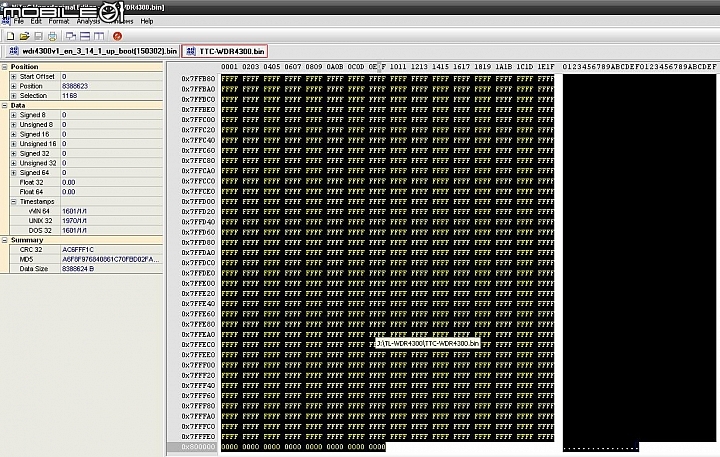The height and width of the screenshot is (457, 720).
Task: Select the Float 64 value 0.00
Action: [x=68, y=192]
